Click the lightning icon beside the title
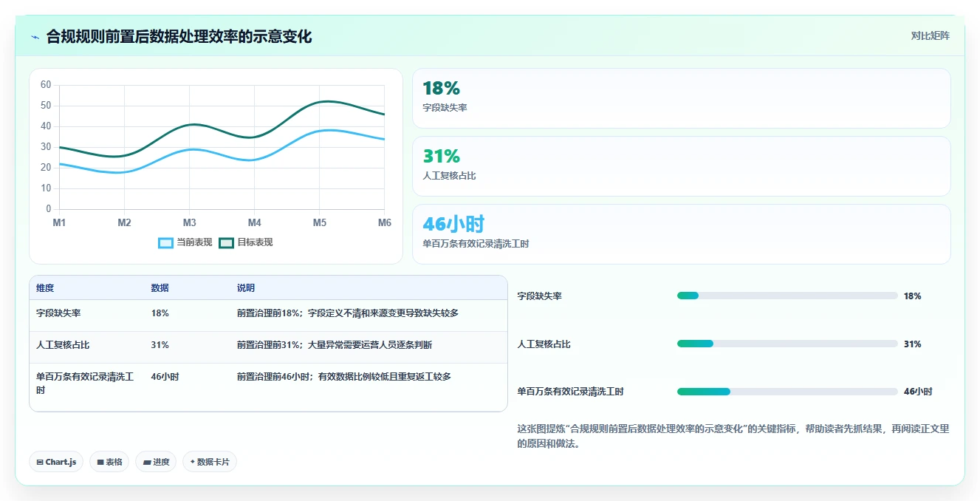This screenshot has height=501, width=980. (35, 37)
